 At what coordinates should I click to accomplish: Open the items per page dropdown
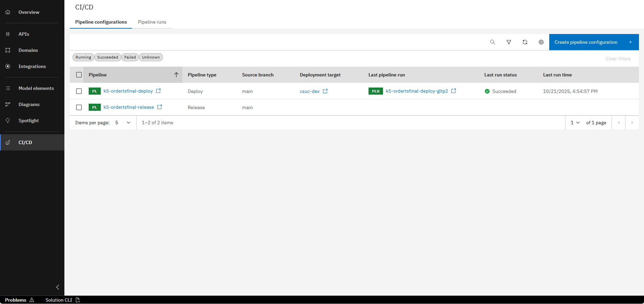pos(122,123)
